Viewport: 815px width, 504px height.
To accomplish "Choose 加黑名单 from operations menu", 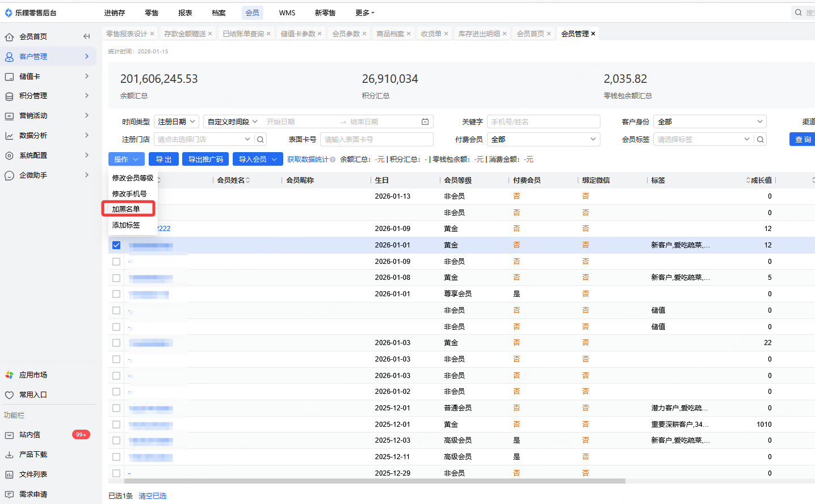I will (x=126, y=209).
